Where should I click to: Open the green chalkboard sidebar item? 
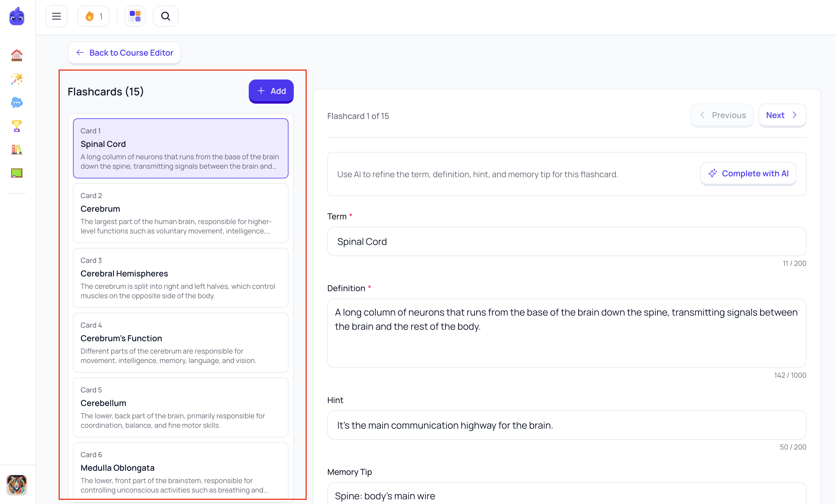click(16, 173)
